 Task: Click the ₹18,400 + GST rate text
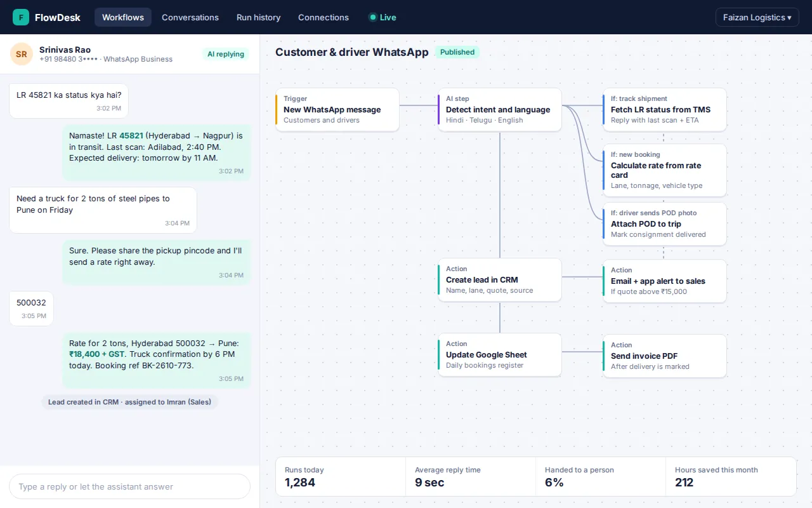97,354
